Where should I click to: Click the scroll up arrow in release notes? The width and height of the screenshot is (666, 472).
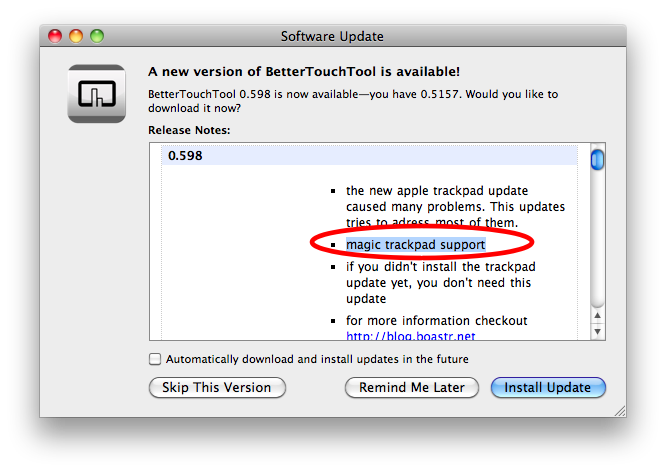(598, 315)
